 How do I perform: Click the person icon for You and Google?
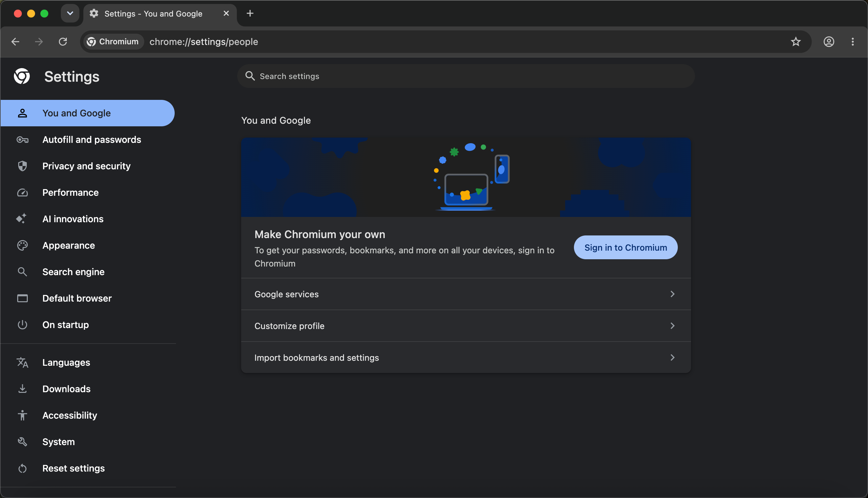22,113
